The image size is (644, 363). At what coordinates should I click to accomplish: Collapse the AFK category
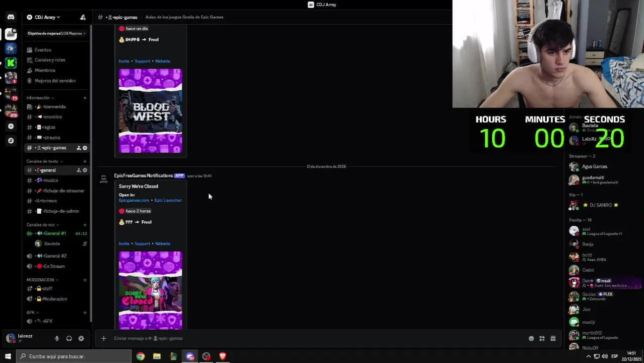[33, 313]
